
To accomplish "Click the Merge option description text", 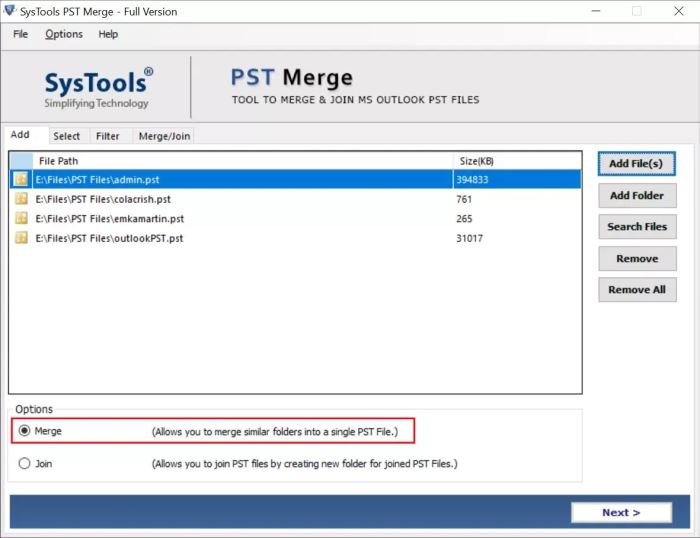I will coord(275,432).
